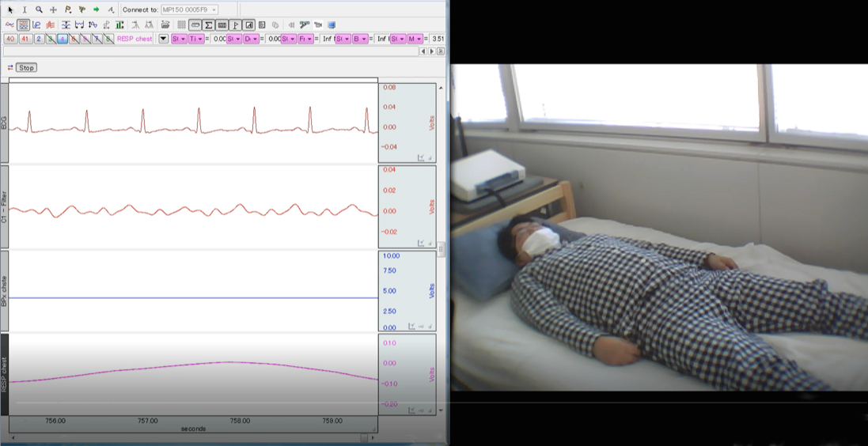Open the sigma measurement toolbar button
The height and width of the screenshot is (446, 868).
pyautogui.click(x=208, y=25)
